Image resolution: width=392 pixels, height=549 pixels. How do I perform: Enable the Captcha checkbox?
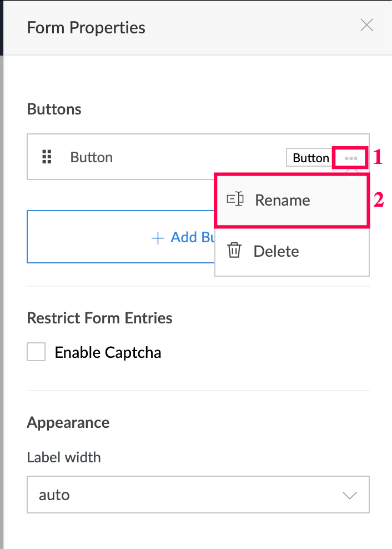point(36,352)
